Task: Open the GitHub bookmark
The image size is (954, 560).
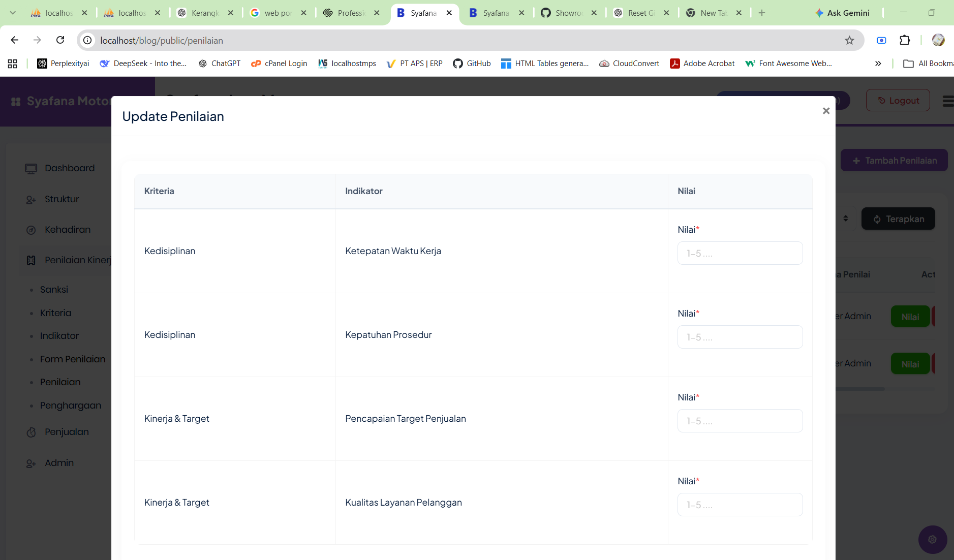Action: point(472,64)
